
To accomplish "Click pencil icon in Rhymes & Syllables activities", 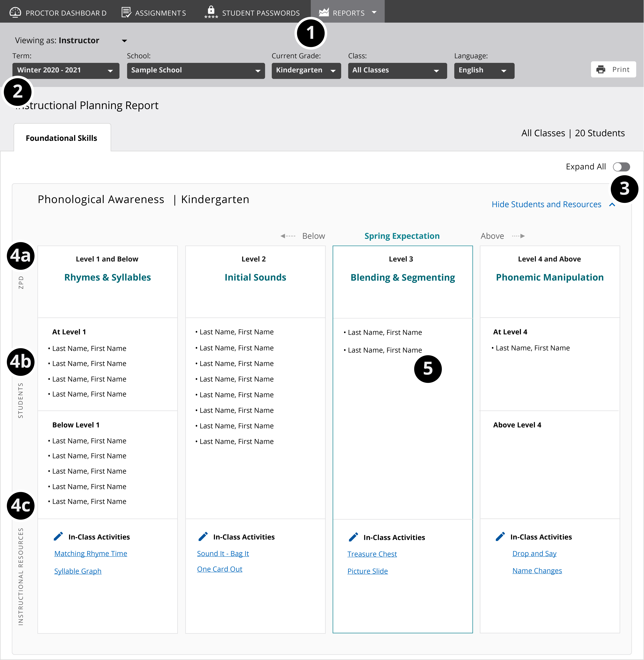I will pyautogui.click(x=58, y=536).
